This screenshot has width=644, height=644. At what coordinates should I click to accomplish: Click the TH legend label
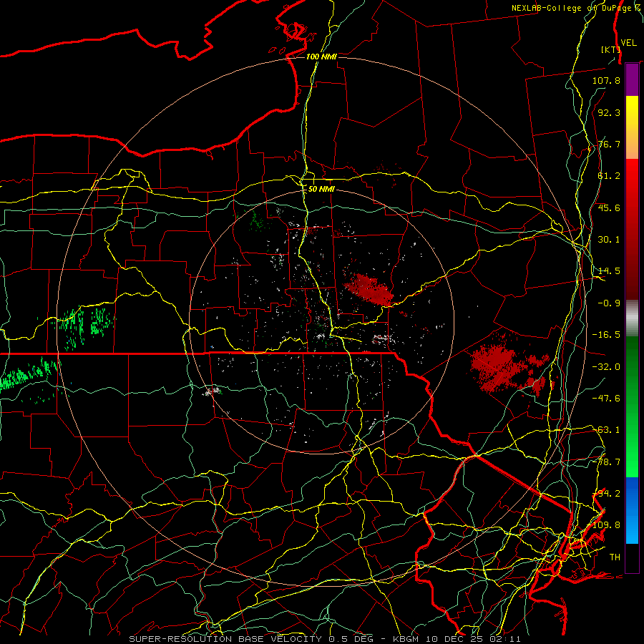615,557
